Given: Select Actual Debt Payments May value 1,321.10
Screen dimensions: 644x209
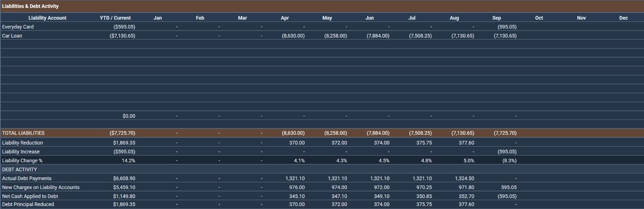Looking at the screenshot, I should tap(337, 178).
